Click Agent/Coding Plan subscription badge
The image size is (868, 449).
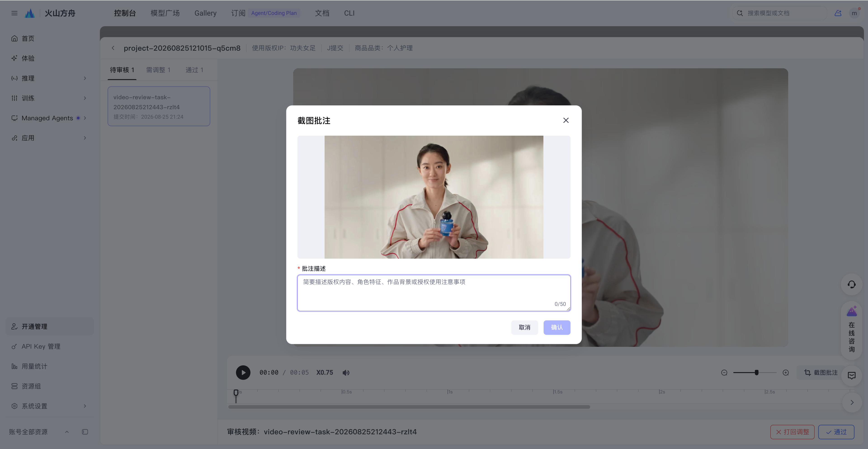[x=274, y=13]
